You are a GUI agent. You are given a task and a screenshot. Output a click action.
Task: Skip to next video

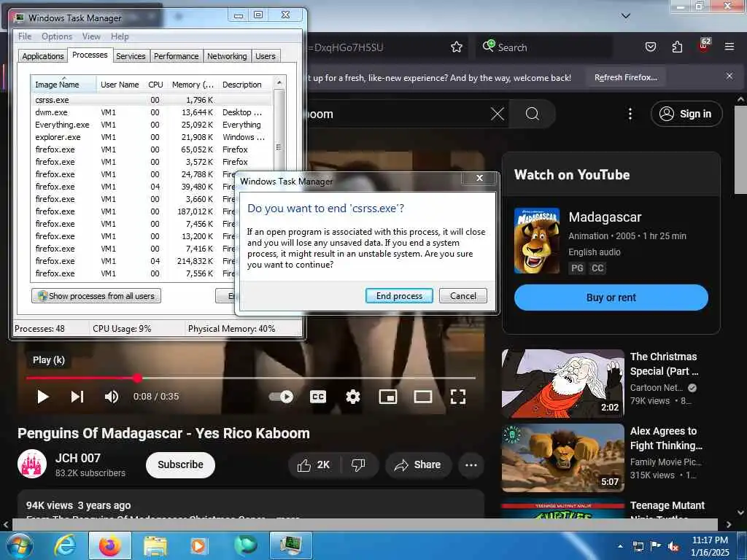(x=77, y=397)
